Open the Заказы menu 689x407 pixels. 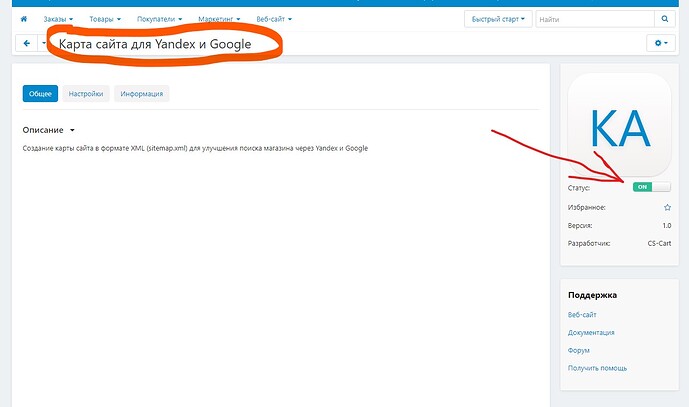click(58, 19)
